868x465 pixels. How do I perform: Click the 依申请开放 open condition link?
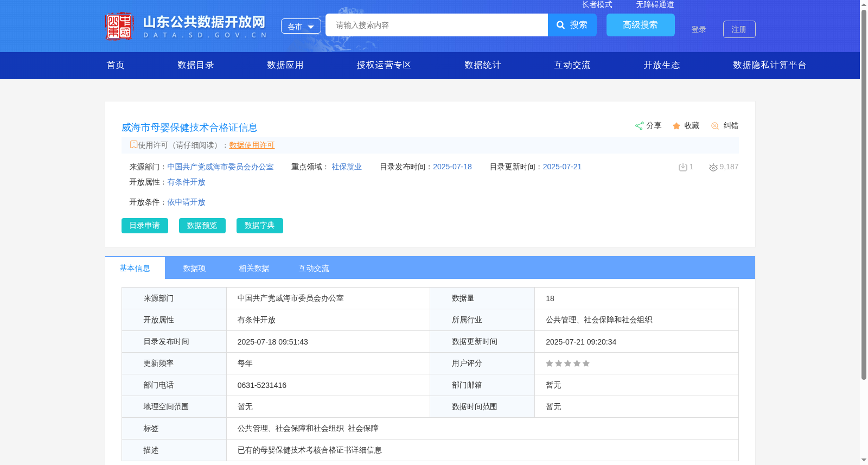click(x=186, y=202)
